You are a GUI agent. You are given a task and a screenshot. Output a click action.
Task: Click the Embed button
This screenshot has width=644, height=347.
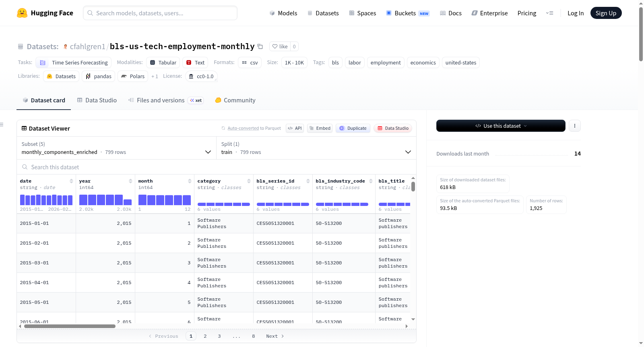click(320, 128)
